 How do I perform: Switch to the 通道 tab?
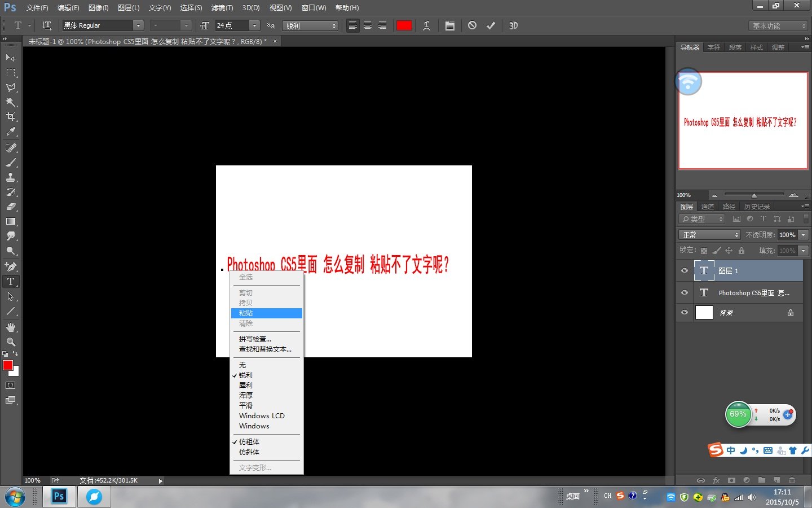(707, 206)
